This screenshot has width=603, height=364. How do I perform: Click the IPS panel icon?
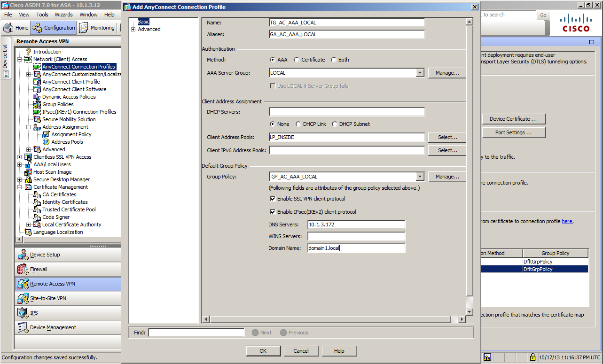[x=23, y=313]
